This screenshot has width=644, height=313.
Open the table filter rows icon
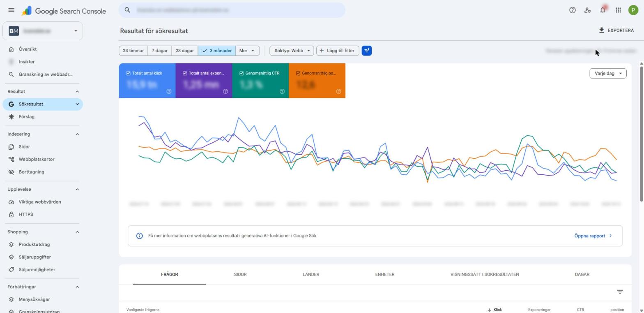[x=620, y=292]
